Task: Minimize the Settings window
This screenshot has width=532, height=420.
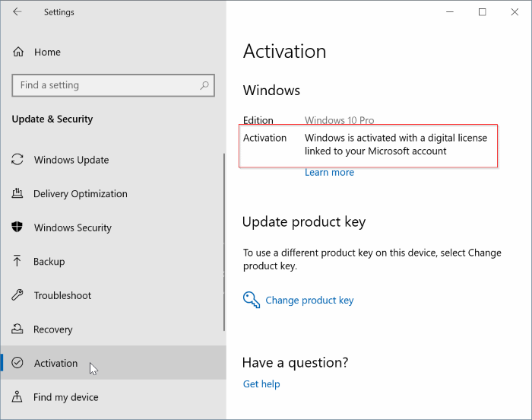Action: point(450,12)
